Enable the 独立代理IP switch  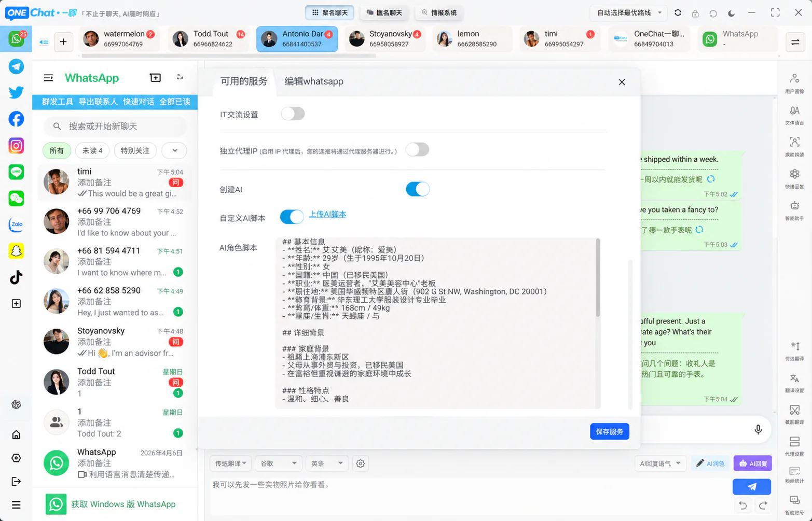[417, 150]
